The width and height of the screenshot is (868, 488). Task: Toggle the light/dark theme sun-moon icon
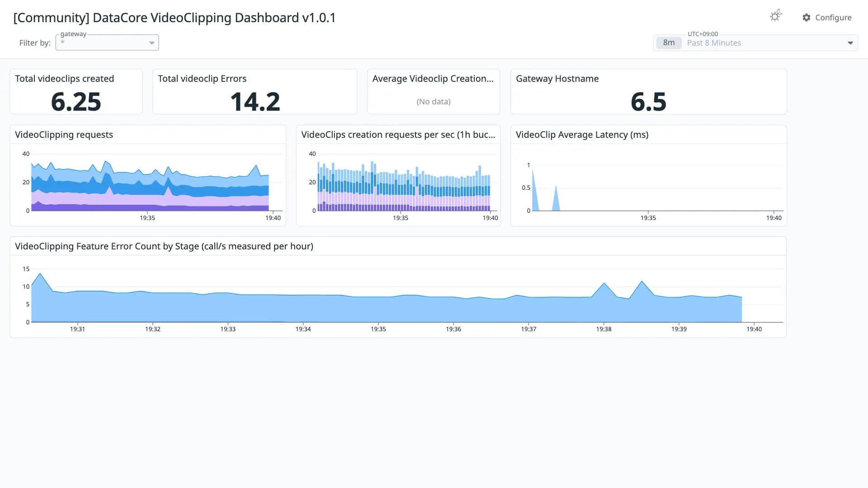(x=776, y=16)
